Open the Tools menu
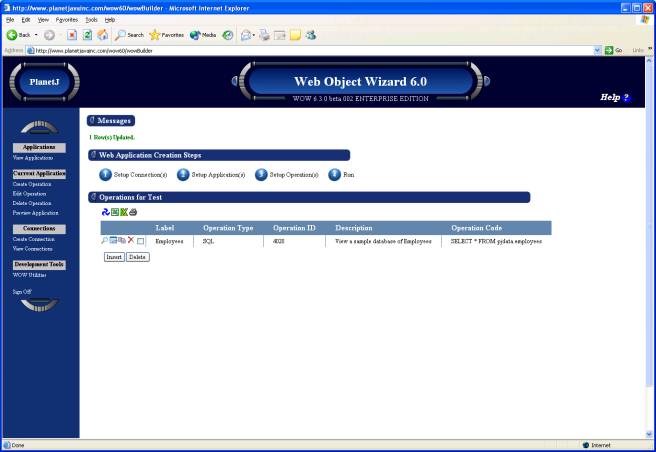Viewport: 656px width, 452px height. click(91, 19)
